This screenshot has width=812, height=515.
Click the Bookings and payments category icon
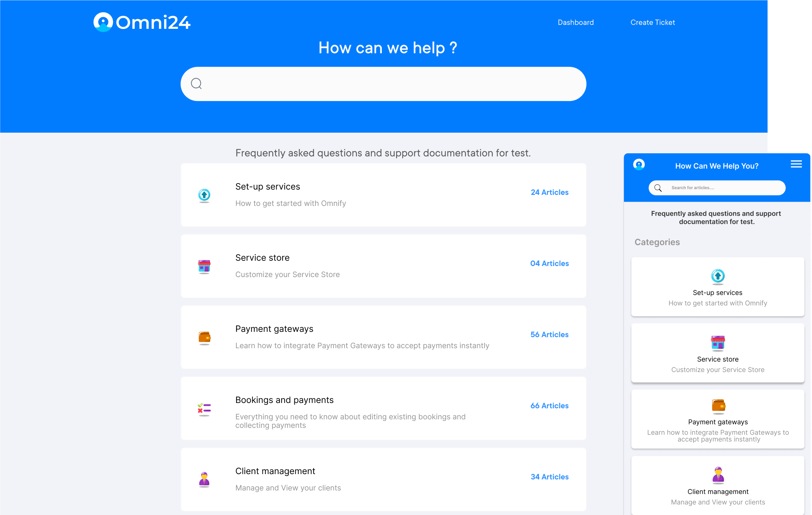point(204,408)
